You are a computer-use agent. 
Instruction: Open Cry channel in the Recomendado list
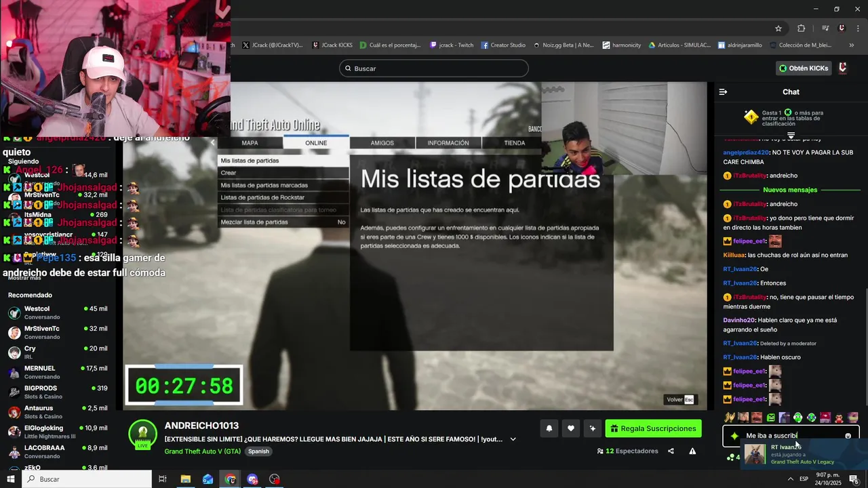pyautogui.click(x=58, y=352)
